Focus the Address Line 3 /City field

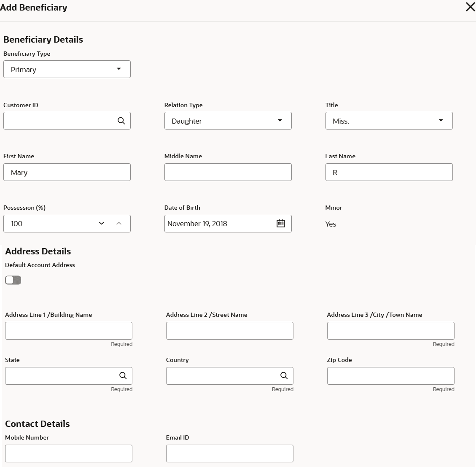tap(390, 331)
